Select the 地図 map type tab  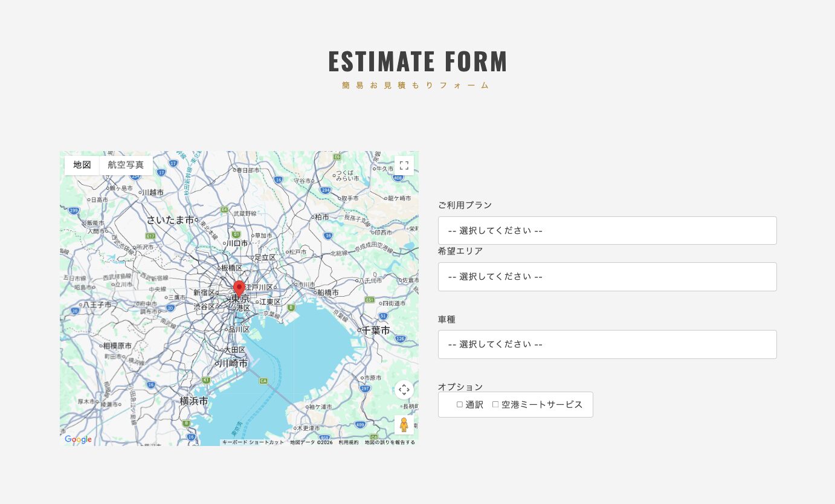tap(82, 165)
